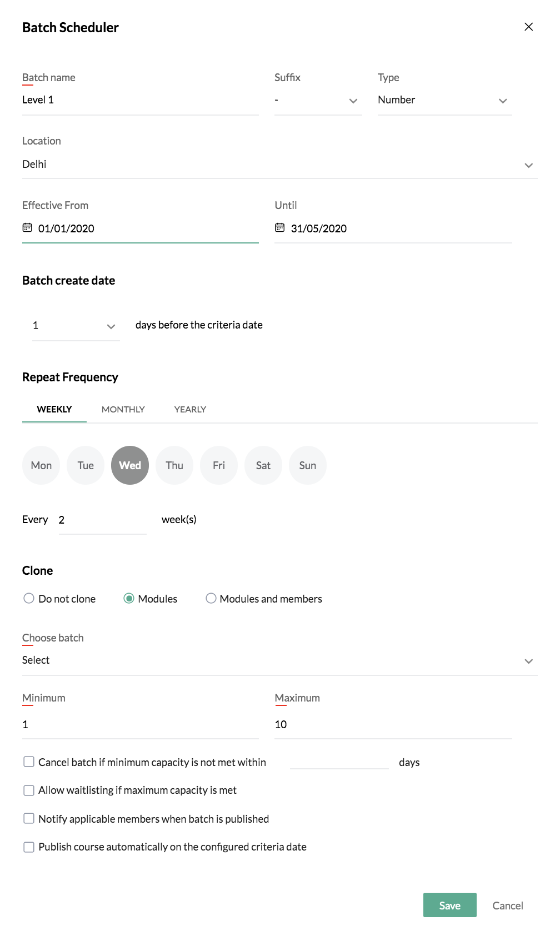Screen dimensions: 560x935
Task: Expand the Choose batch Select dropdown
Action: pyautogui.click(x=280, y=660)
